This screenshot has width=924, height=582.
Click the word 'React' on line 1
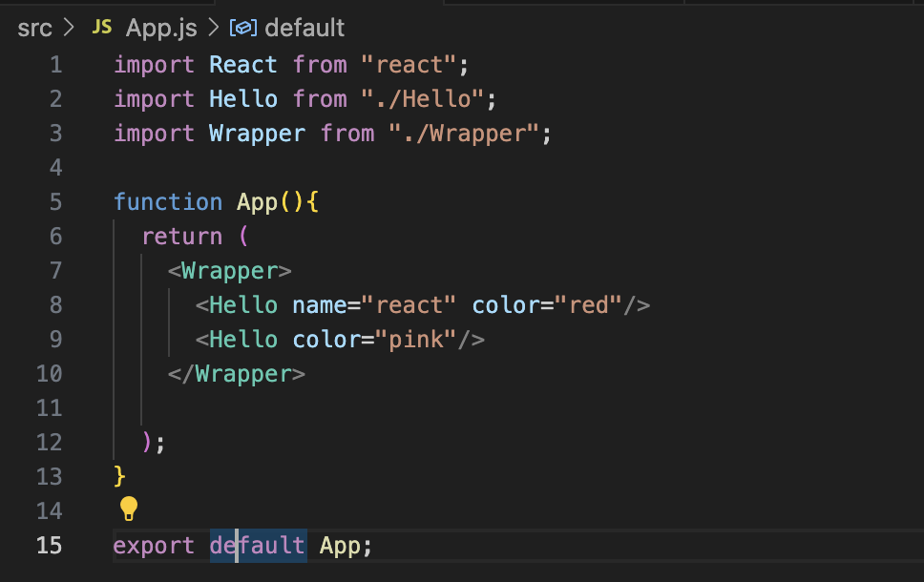pyautogui.click(x=242, y=65)
